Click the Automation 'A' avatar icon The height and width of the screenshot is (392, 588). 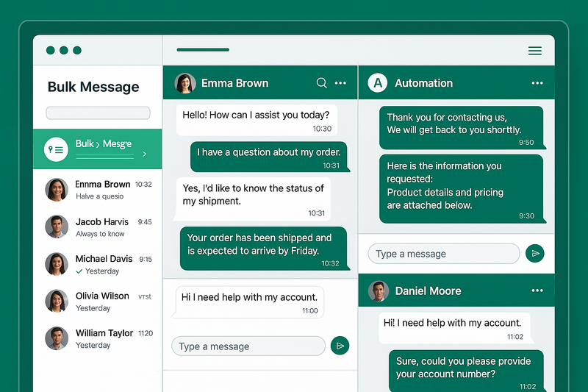coord(378,83)
